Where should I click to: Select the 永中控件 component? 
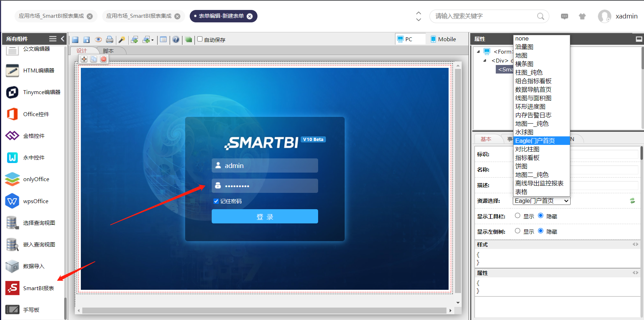[25, 157]
